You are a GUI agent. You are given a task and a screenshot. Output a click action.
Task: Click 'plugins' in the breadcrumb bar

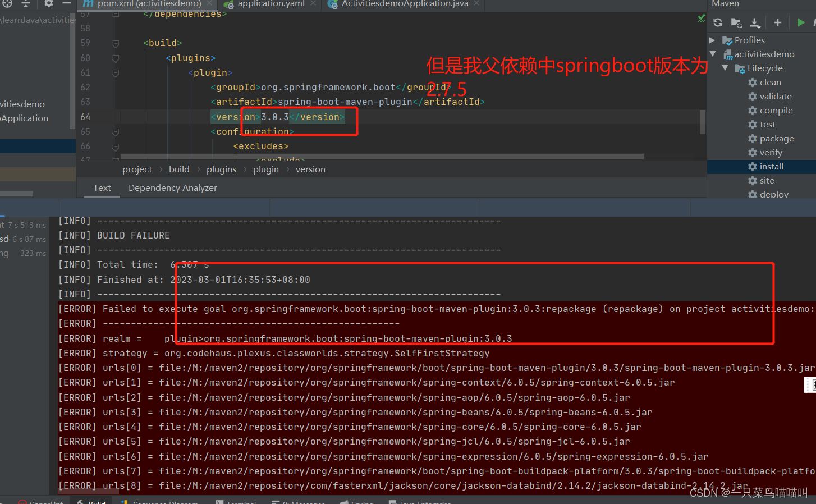[x=221, y=169]
